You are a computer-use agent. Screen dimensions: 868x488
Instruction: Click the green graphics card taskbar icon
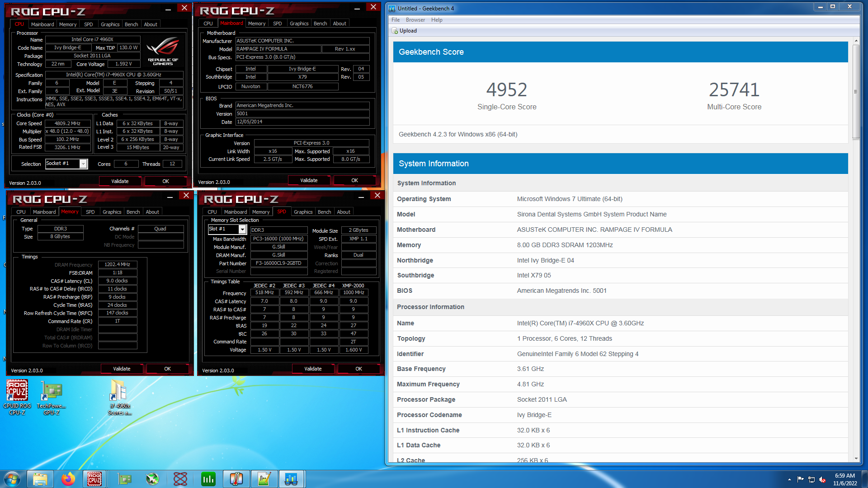(124, 479)
